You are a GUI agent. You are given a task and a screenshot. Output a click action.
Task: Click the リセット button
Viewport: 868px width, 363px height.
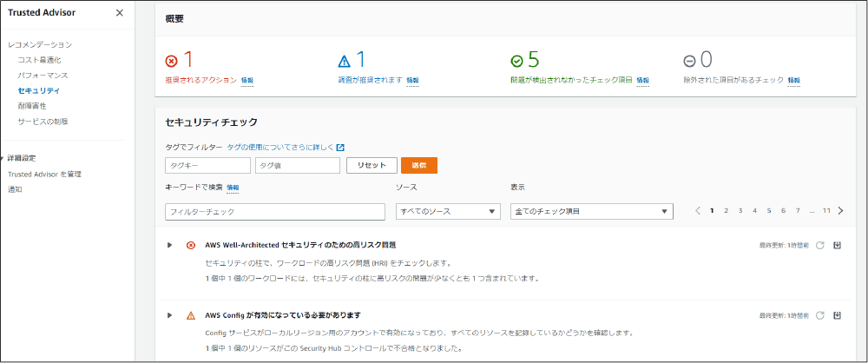(x=372, y=165)
